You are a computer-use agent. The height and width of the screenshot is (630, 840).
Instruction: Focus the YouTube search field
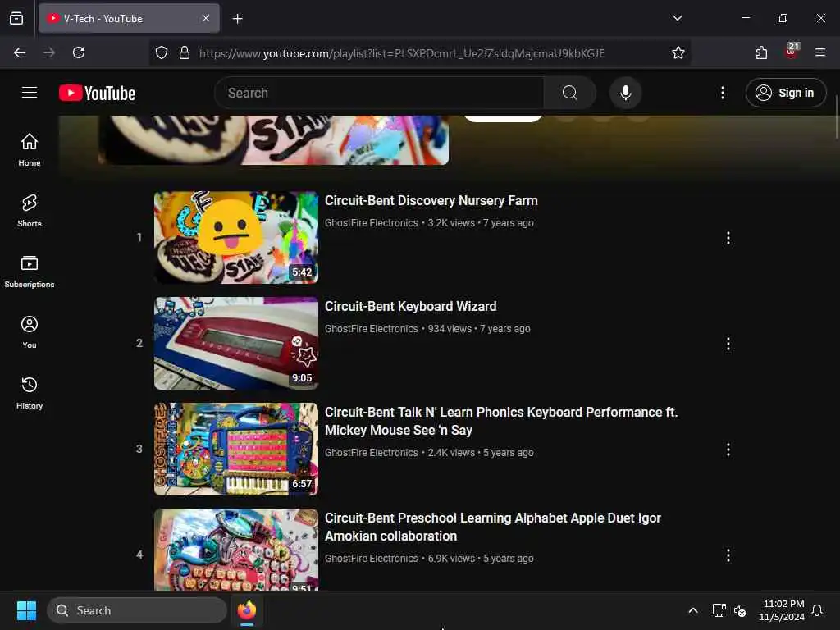point(379,93)
